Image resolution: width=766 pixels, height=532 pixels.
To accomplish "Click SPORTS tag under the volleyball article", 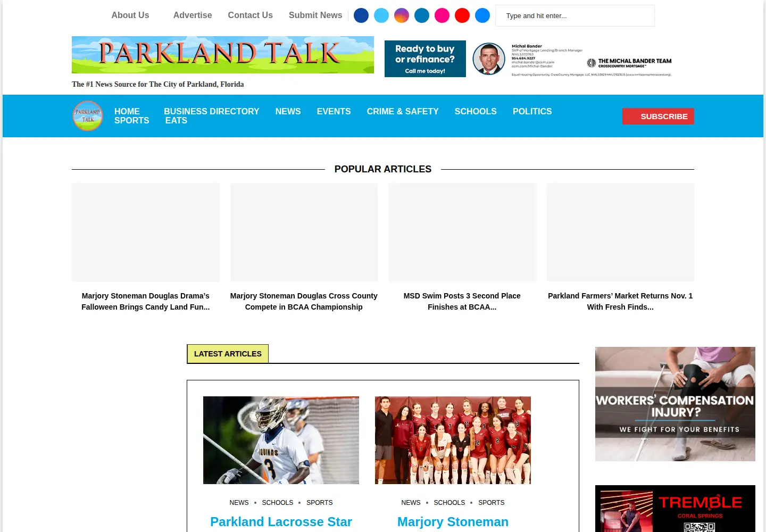I will (x=492, y=502).
